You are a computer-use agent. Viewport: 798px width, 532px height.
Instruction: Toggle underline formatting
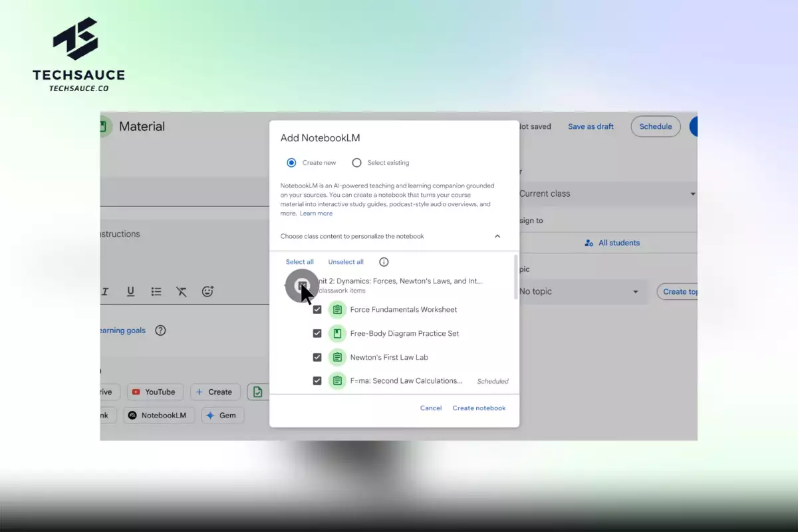(x=130, y=291)
